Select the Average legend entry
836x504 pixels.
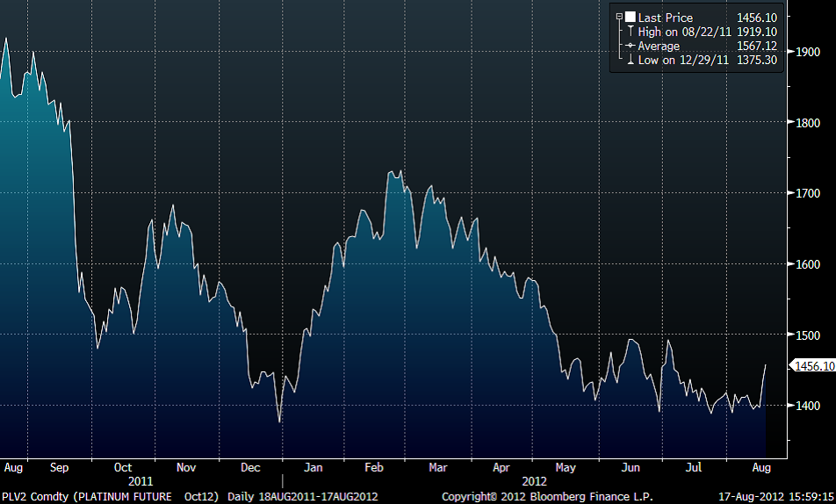pyautogui.click(x=659, y=46)
